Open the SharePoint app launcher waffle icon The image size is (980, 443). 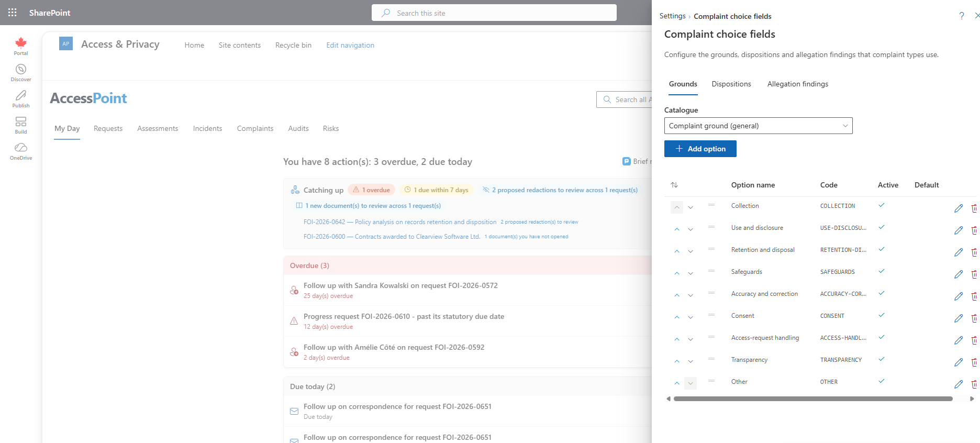(13, 13)
